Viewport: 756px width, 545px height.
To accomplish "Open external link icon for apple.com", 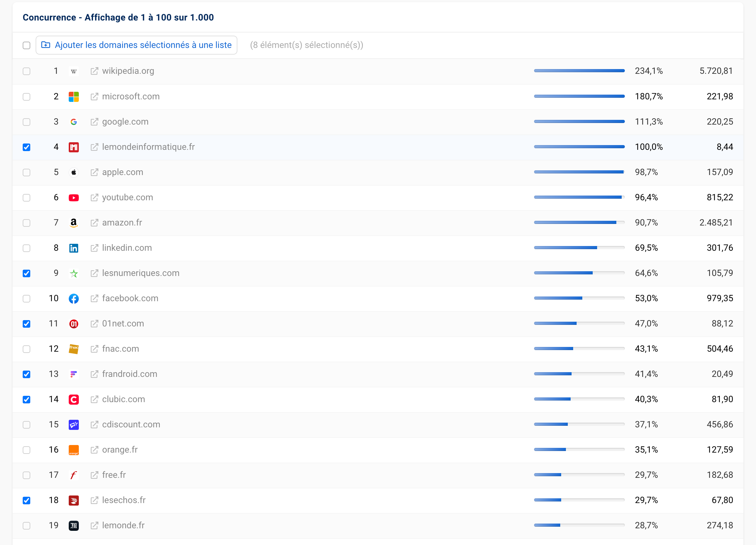I will [x=94, y=172].
